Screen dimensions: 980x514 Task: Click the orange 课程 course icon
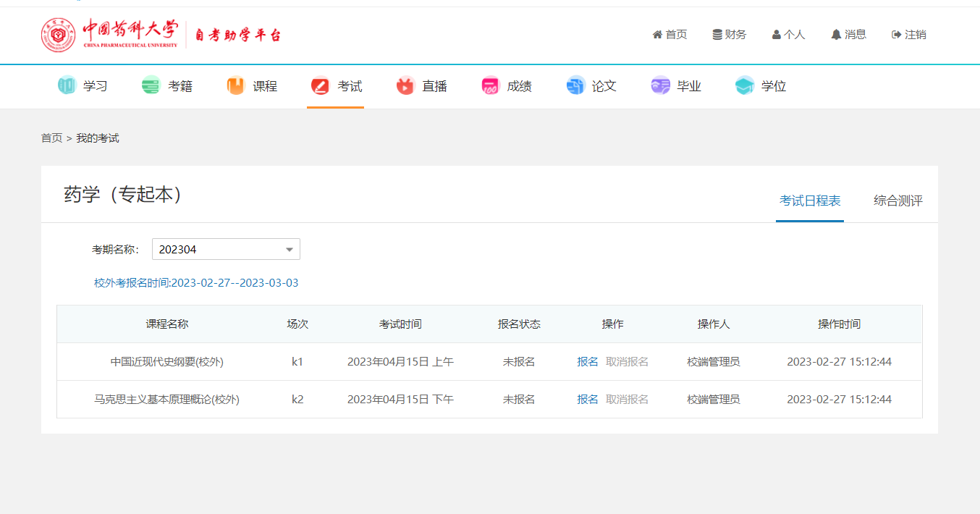tap(236, 86)
